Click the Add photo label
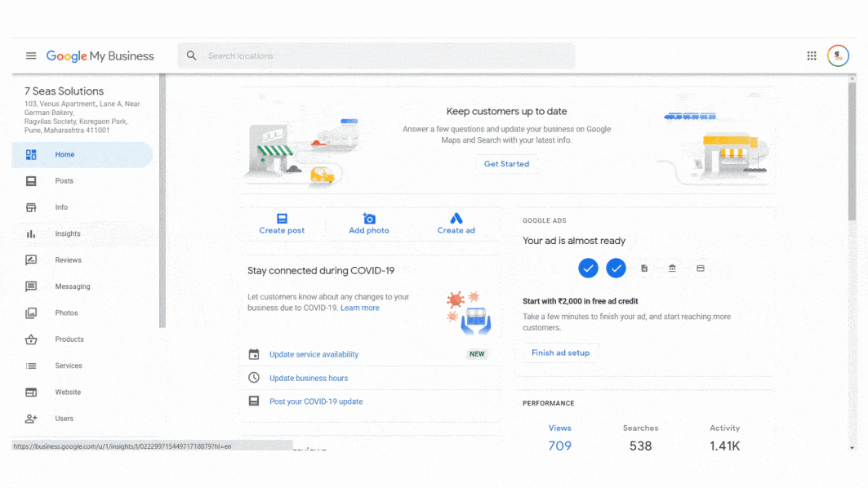This screenshot has height=488, width=868. click(369, 231)
